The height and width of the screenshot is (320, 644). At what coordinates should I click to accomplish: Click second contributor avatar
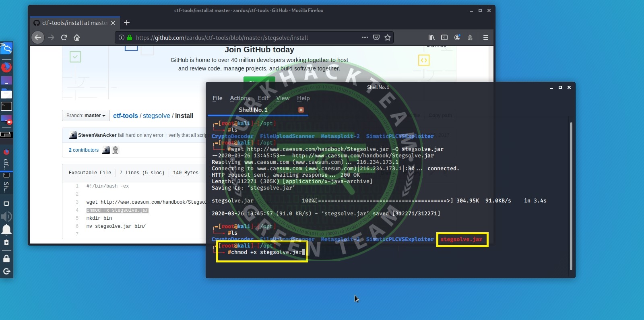coord(116,150)
